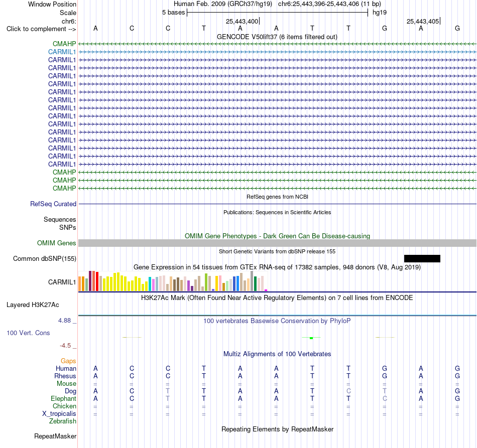Click the Repeating Elements by RepeatMasker title

tap(277, 429)
